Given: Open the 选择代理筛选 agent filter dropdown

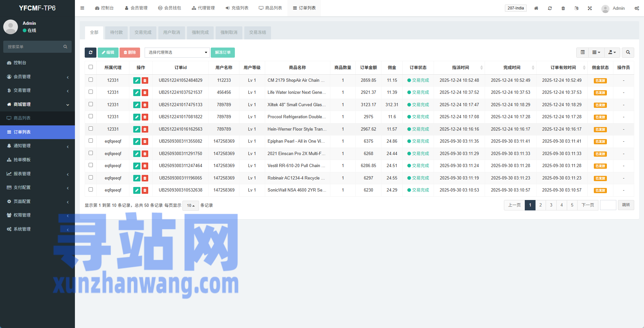Looking at the screenshot, I should click(177, 52).
